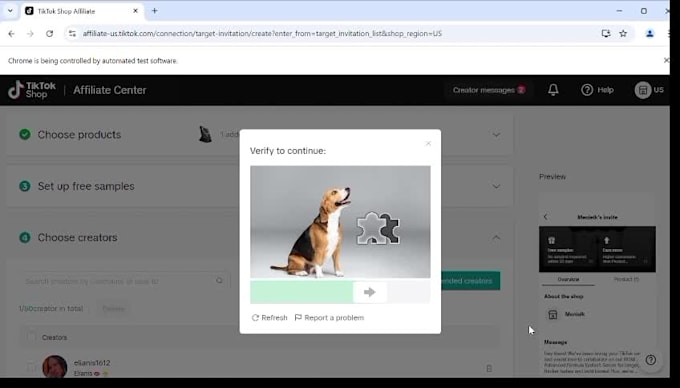Click the shop icon beside Mecisik
Screen dimensions: 680x388
point(552,314)
